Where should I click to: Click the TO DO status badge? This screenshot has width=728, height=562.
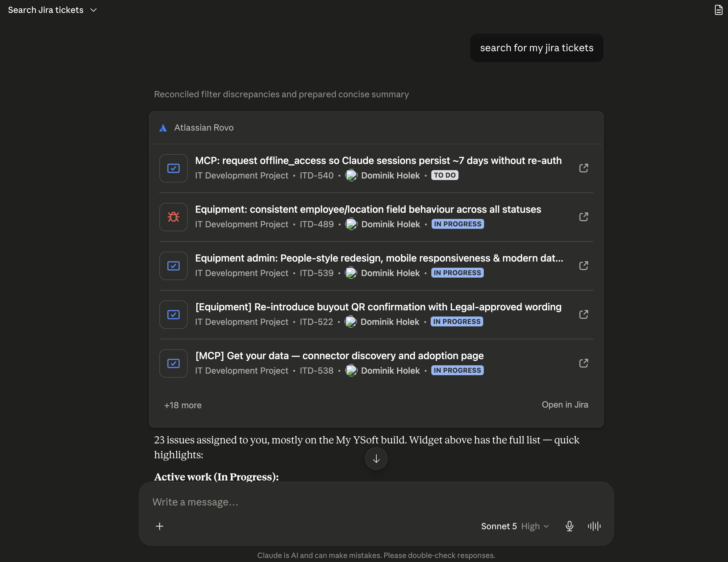click(445, 175)
